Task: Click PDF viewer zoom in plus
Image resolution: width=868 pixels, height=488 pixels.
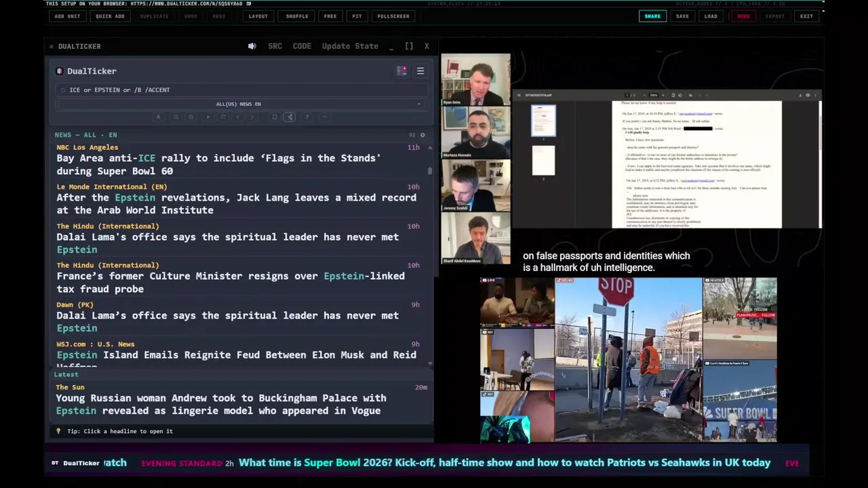Action: (x=664, y=96)
